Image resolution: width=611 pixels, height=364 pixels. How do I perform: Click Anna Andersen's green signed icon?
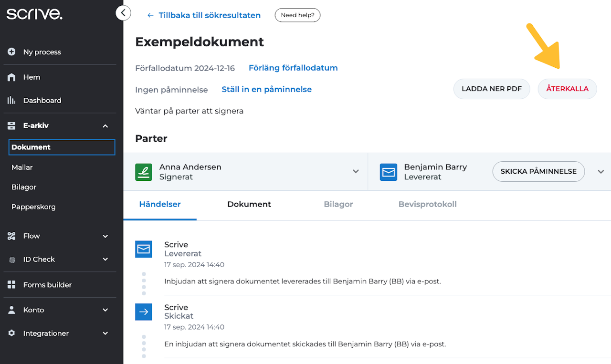[144, 172]
